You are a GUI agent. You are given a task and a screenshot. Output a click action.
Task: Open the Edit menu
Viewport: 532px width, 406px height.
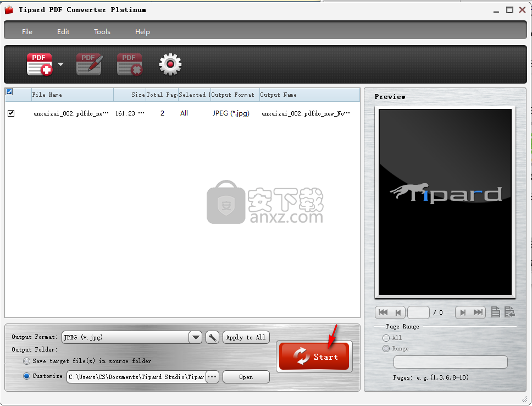point(63,31)
